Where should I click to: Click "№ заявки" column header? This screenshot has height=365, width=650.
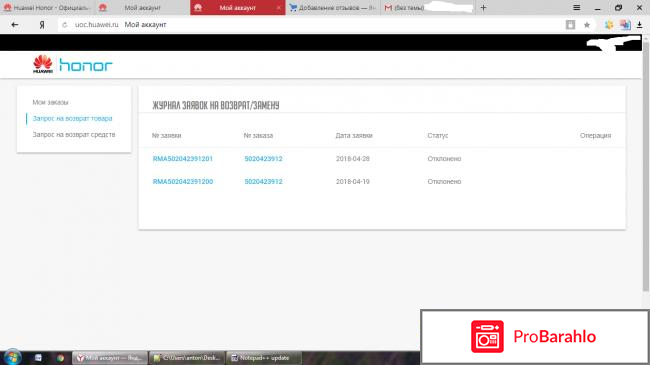[167, 135]
